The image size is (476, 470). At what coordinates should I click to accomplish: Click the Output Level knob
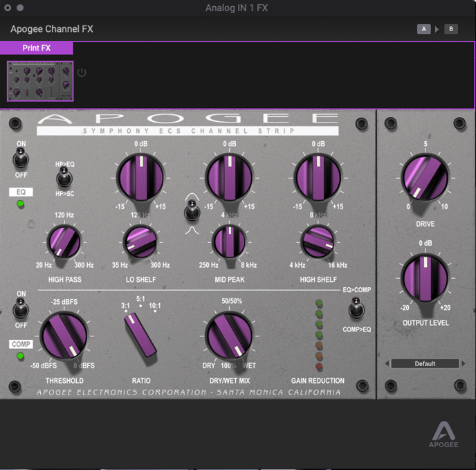[425, 278]
